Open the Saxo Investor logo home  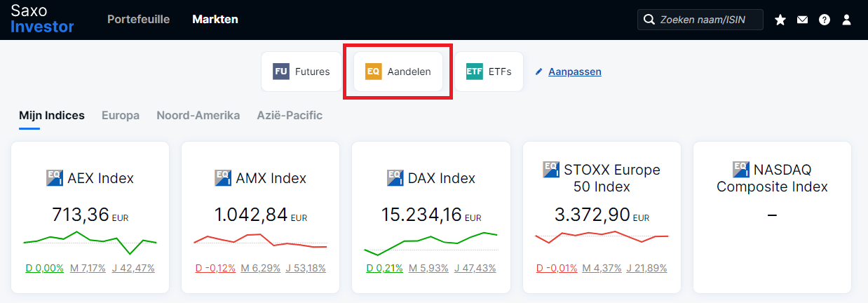(x=42, y=18)
